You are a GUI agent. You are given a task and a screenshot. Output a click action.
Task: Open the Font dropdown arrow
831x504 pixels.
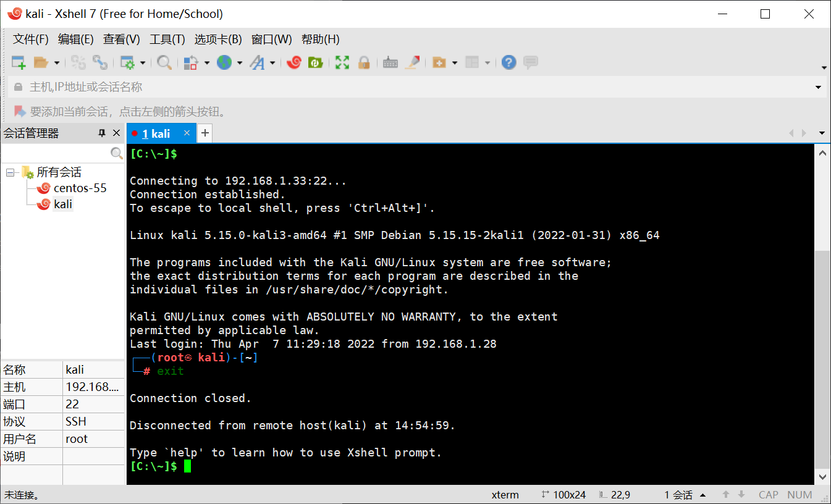tap(272, 62)
